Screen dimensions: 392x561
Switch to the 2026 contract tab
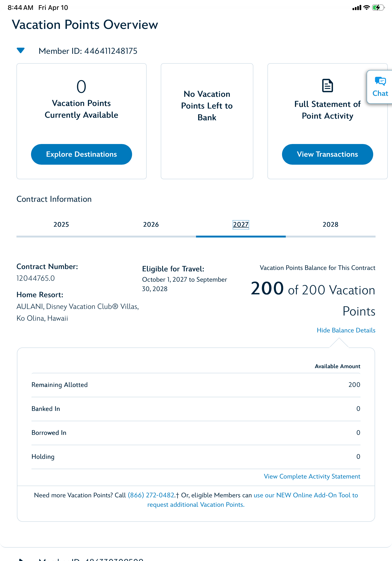tap(151, 224)
